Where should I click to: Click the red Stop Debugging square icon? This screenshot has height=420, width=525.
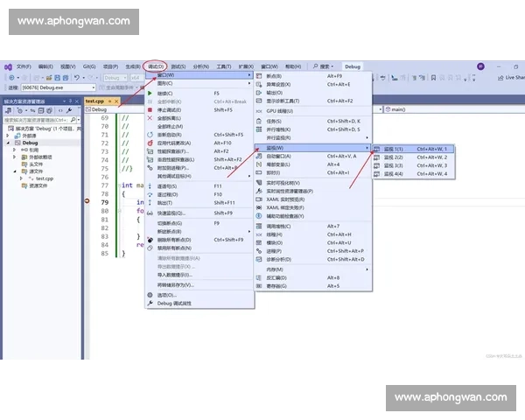click(150, 110)
